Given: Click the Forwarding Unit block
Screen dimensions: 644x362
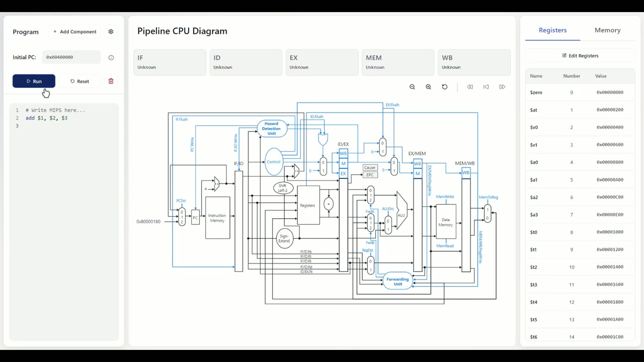Looking at the screenshot, I should [398, 282].
